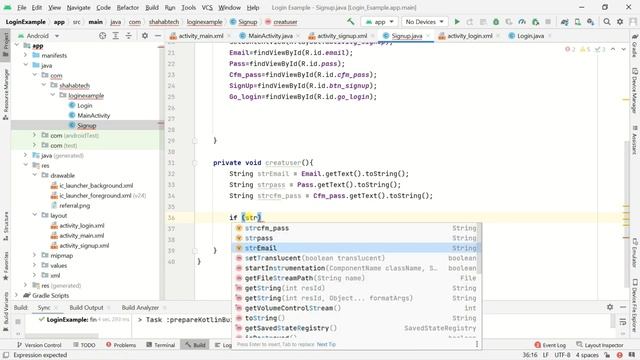Collapse the java folder in the project tree
The height and width of the screenshot is (360, 640).
click(25, 65)
